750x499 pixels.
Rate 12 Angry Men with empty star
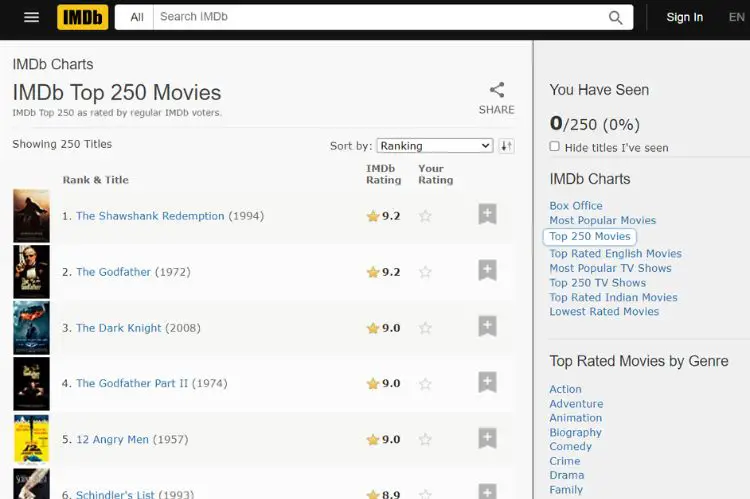tap(425, 440)
